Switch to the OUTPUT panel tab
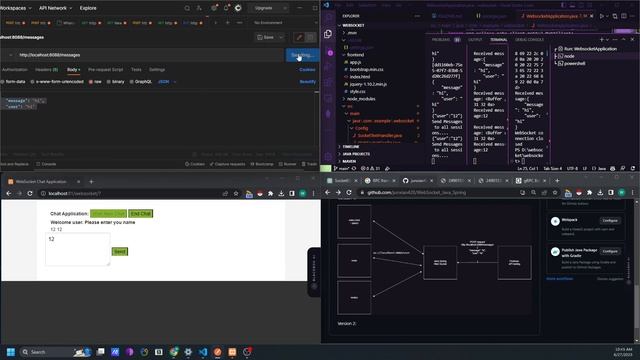640x360 pixels. [x=475, y=40]
